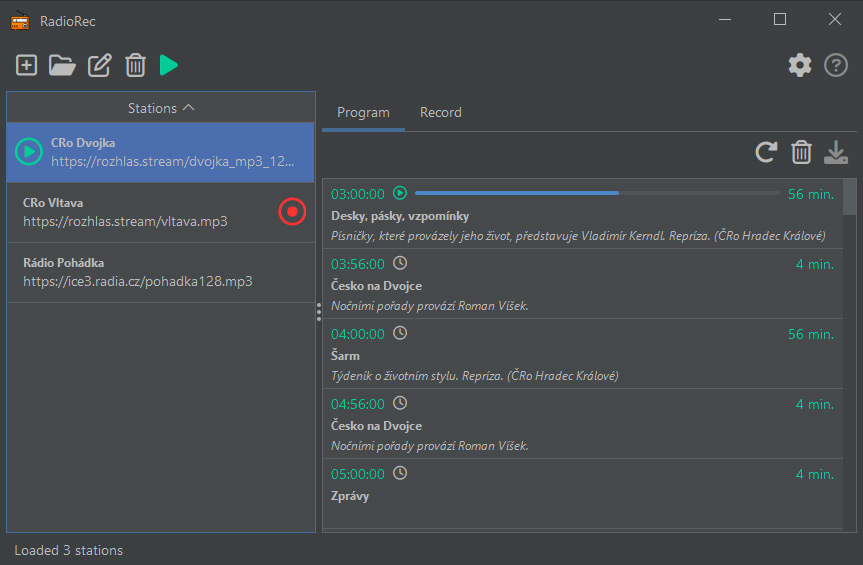
Task: Download program using download arrow icon
Action: tap(835, 152)
